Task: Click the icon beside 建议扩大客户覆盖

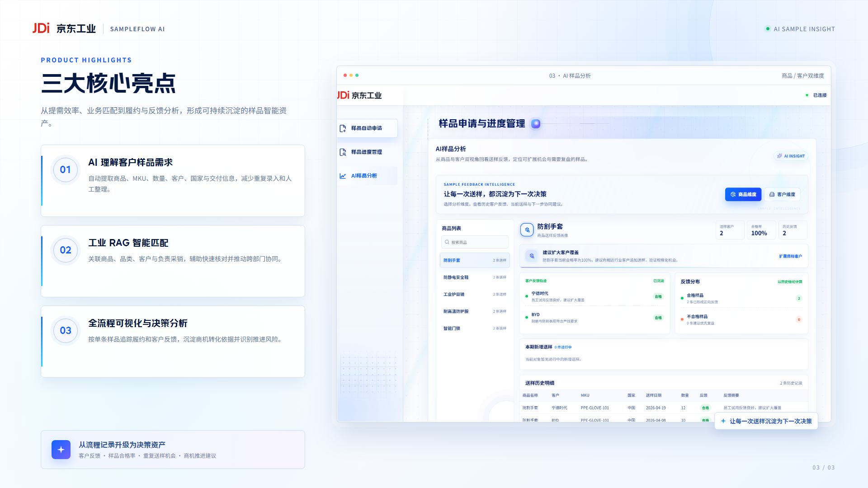Action: point(532,256)
